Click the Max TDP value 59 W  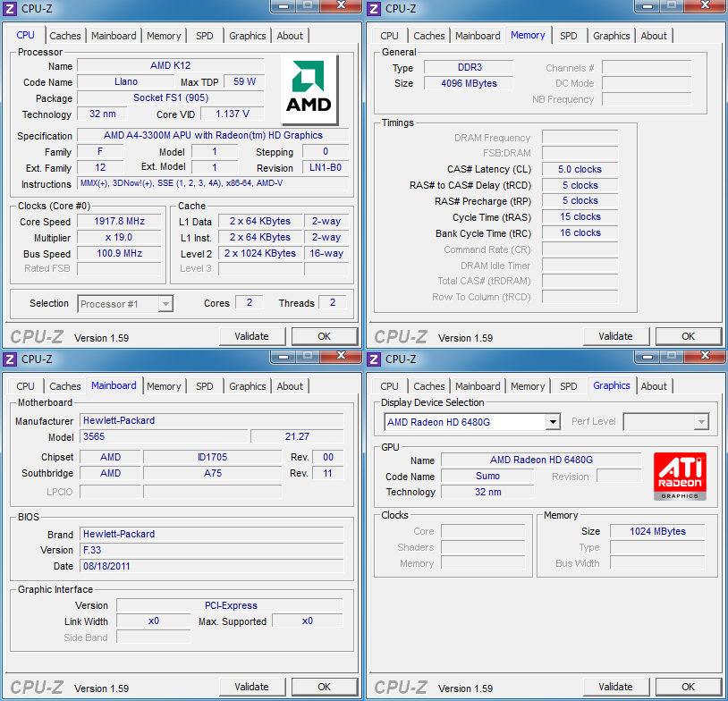[244, 81]
